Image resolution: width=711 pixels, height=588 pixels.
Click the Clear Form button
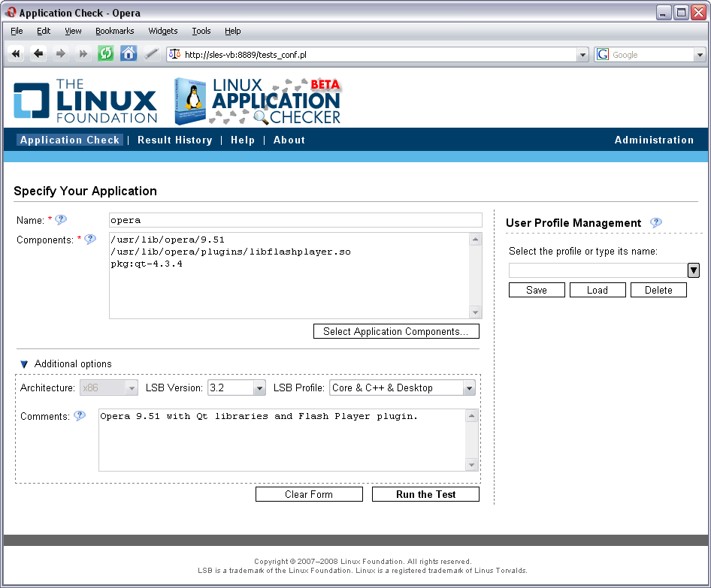click(x=309, y=494)
